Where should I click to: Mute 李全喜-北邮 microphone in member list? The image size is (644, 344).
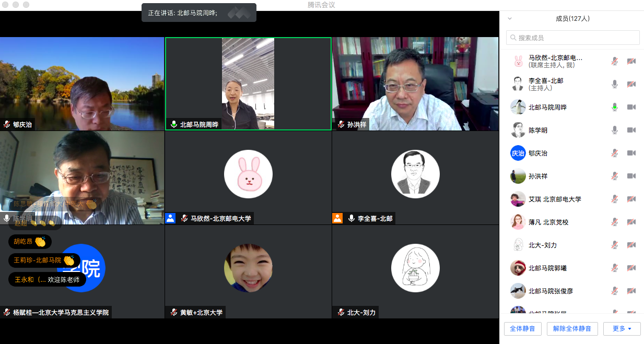click(x=615, y=84)
